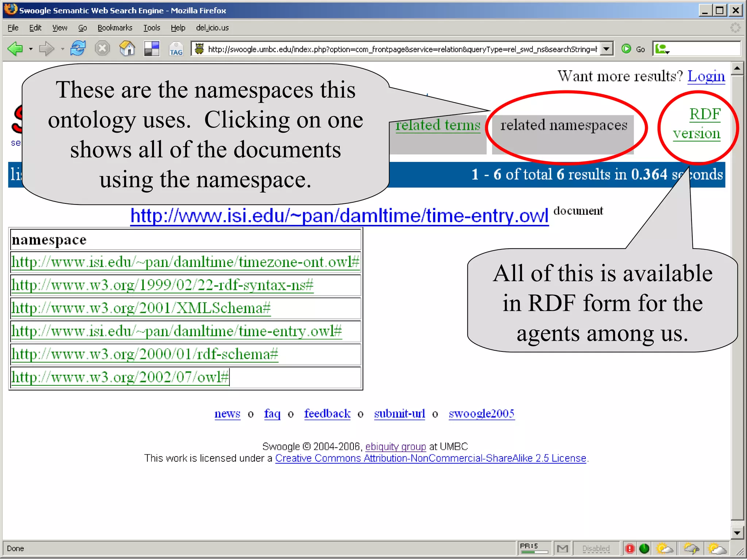Click the Home icon in toolbar
This screenshot has width=747, height=560.
click(x=127, y=48)
